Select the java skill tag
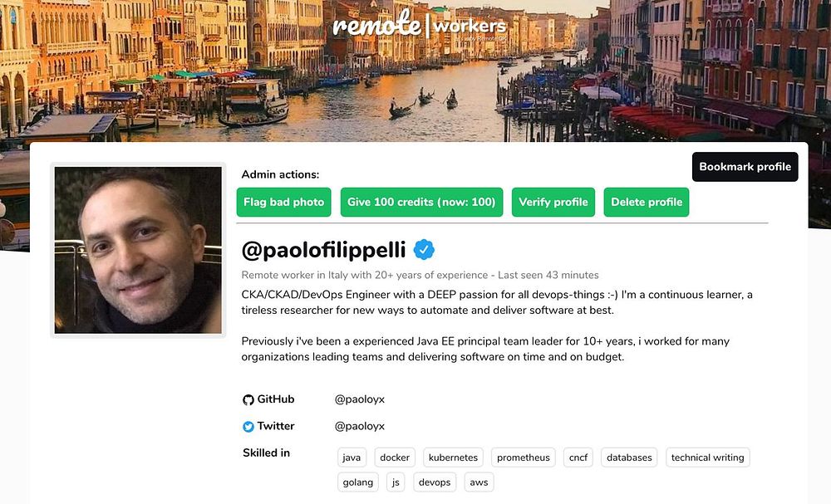 [x=352, y=458]
